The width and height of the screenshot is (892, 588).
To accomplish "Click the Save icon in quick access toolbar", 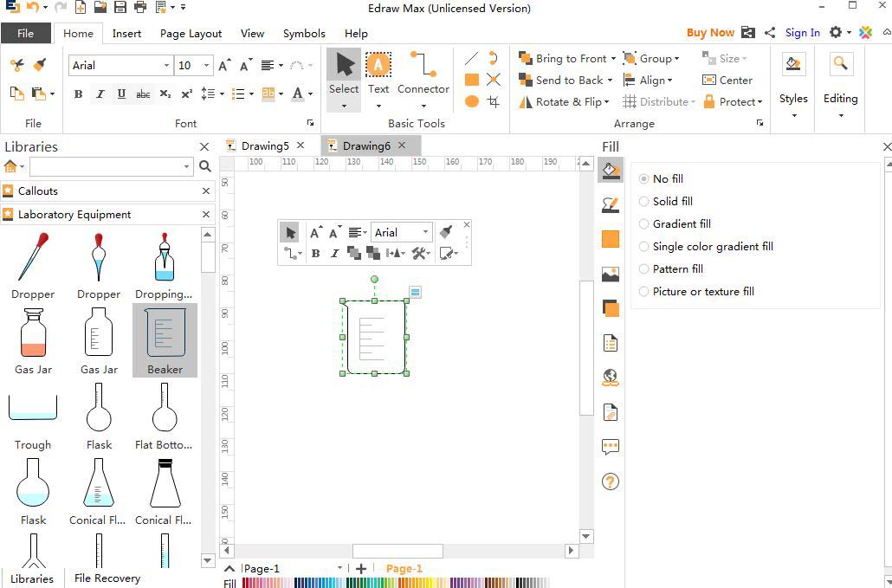I will (120, 8).
